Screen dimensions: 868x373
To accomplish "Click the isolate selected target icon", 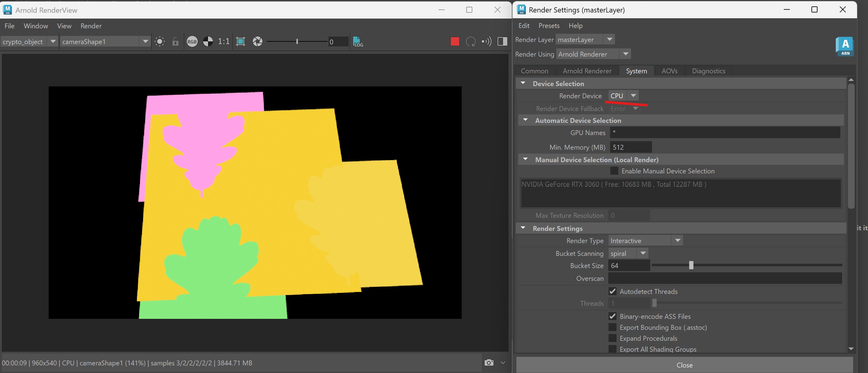I will click(160, 41).
